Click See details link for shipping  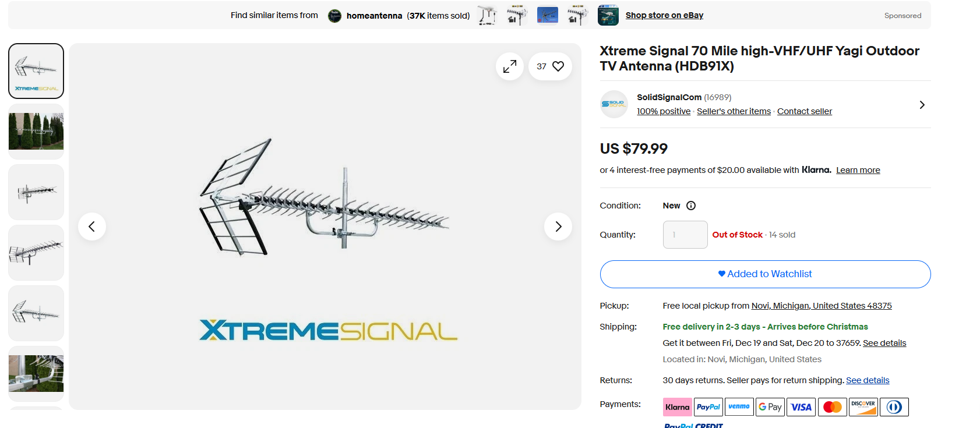coord(884,343)
